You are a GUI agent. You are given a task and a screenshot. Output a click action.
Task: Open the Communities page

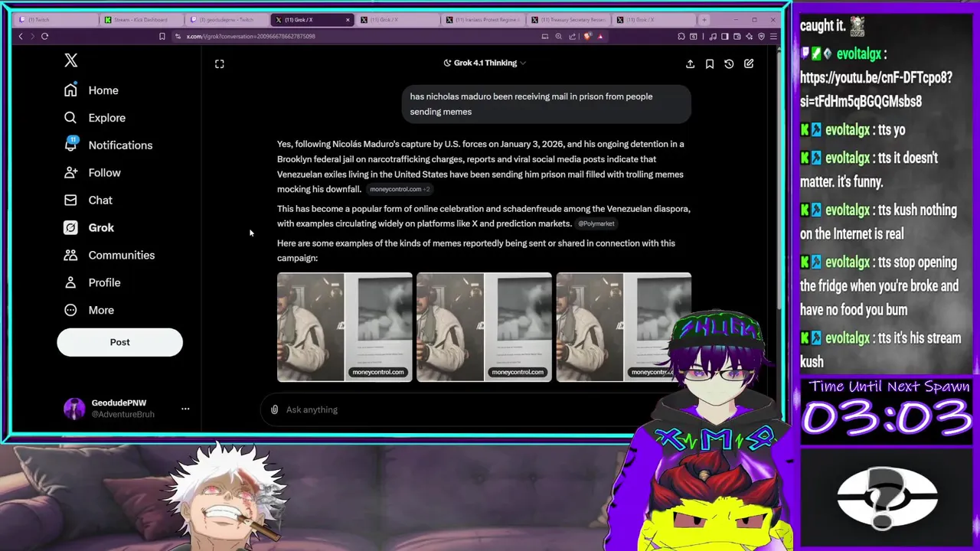click(x=109, y=256)
